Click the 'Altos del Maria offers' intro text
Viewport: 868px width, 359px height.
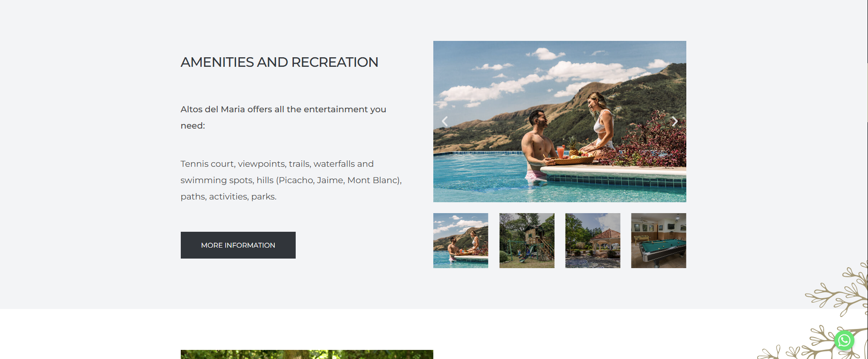pos(283,117)
